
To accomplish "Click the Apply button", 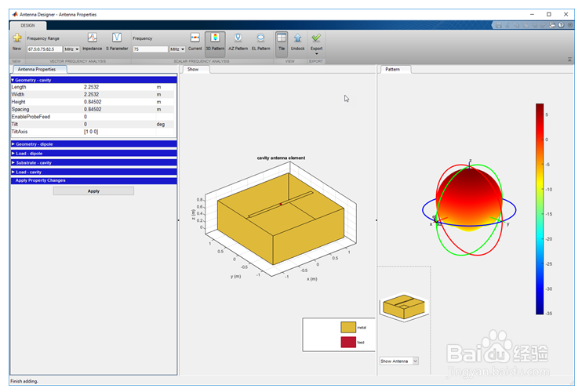I will point(93,191).
